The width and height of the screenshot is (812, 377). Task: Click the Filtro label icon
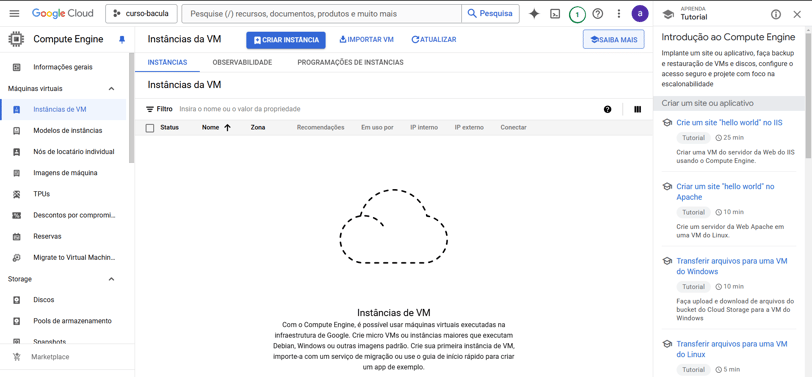pyautogui.click(x=150, y=109)
